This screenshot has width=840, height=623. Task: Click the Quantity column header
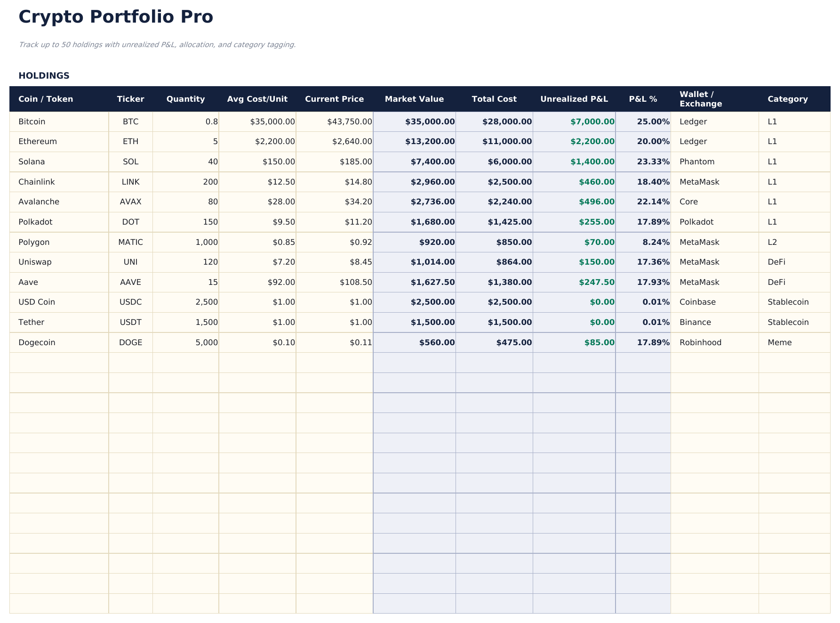point(186,99)
